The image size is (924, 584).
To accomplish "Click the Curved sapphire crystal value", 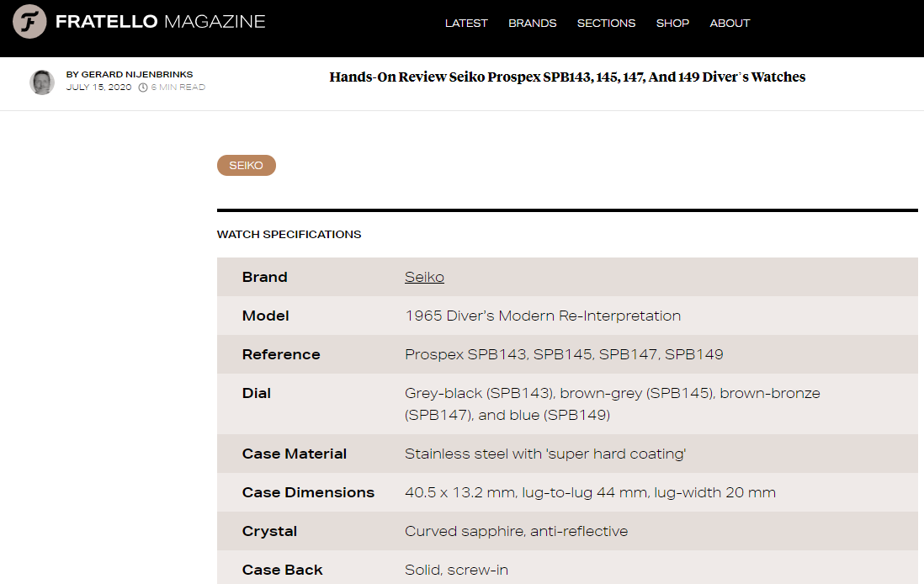I will click(x=516, y=532).
